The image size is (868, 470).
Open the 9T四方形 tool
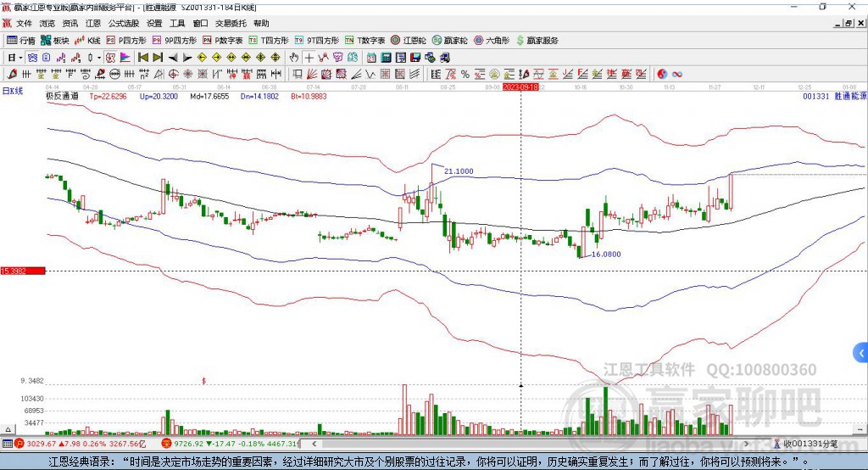[x=317, y=41]
